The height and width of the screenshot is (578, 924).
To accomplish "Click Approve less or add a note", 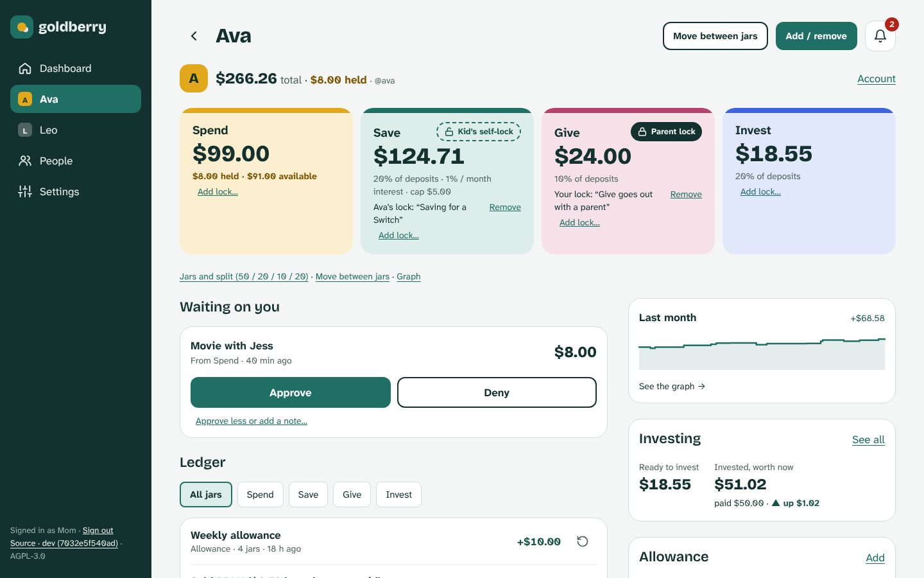I will click(x=252, y=421).
